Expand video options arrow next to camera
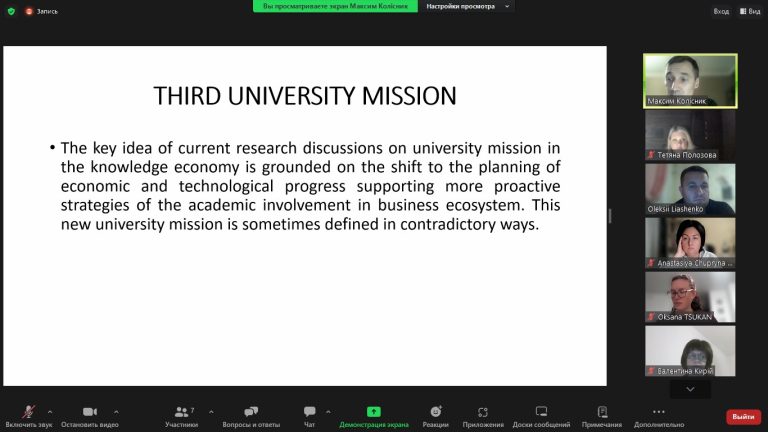The width and height of the screenshot is (768, 432). (x=116, y=412)
